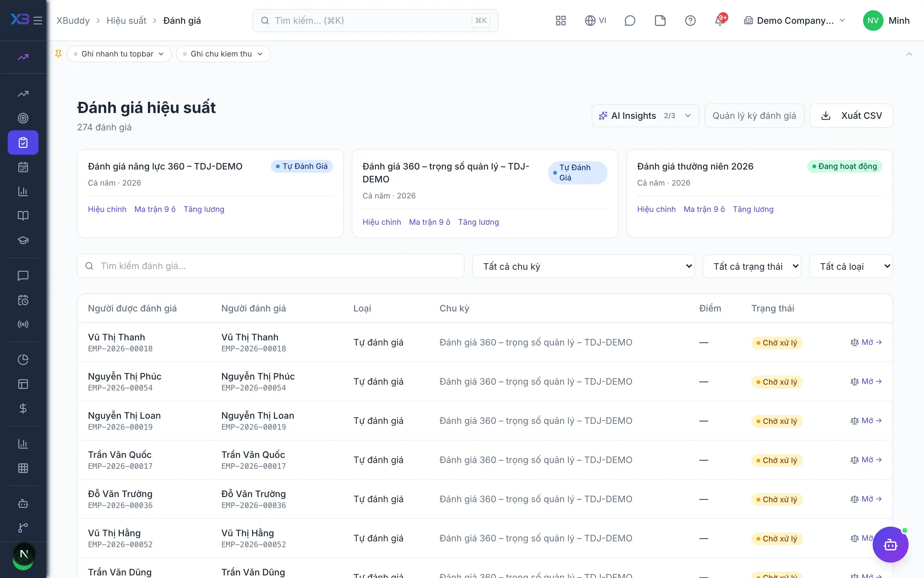Open the floating AI robot assistant button
Screen dimensions: 924x578
tap(890, 545)
